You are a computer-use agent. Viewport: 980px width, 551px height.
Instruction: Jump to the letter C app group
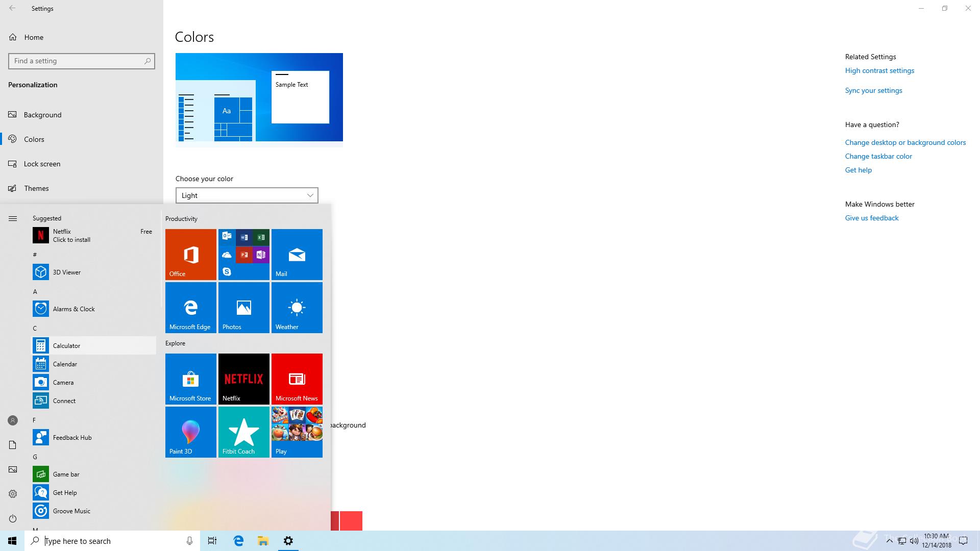click(35, 328)
